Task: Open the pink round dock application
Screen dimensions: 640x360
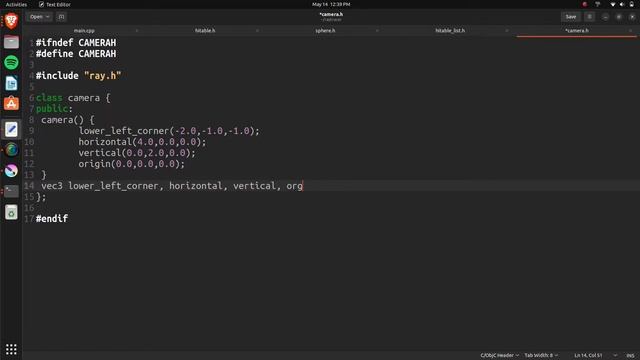Action: [x=11, y=171]
